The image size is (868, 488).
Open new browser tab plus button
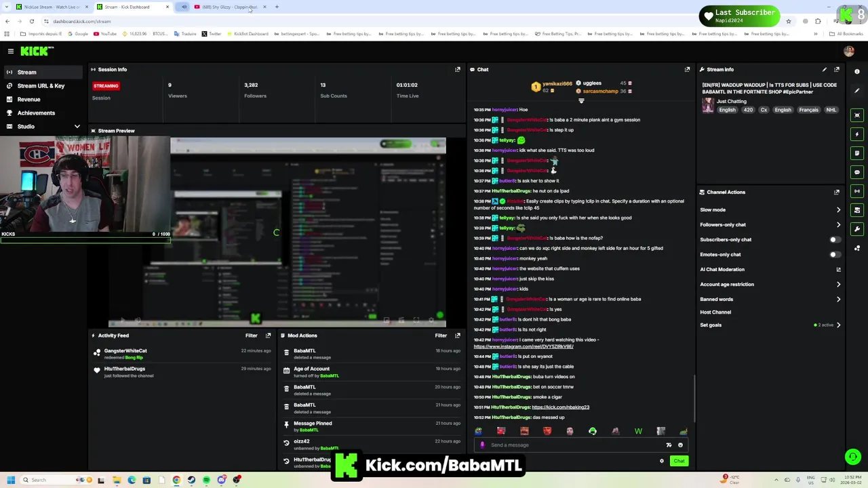[x=277, y=7]
